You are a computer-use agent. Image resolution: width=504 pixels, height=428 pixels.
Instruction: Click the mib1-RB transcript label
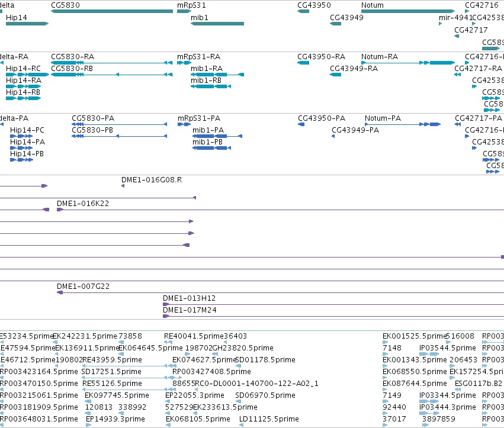(x=206, y=81)
